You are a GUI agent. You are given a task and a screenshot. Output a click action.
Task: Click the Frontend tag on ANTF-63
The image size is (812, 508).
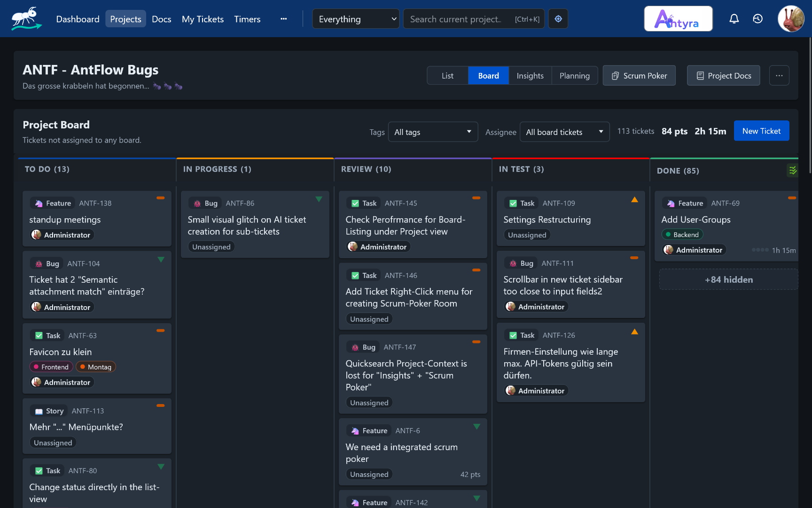(50, 367)
